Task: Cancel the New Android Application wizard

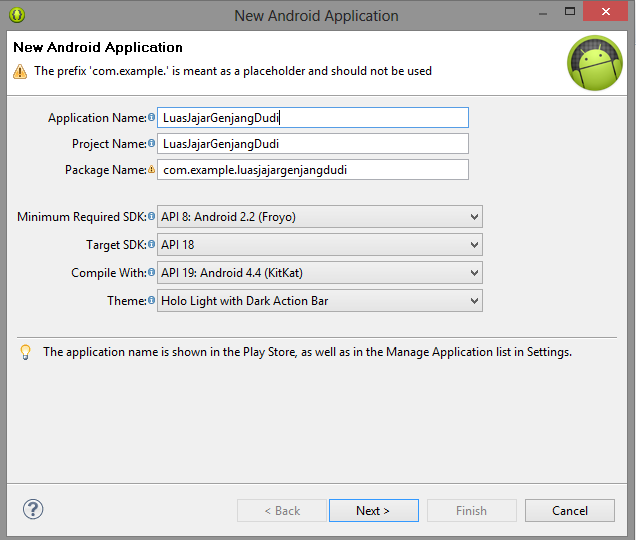Action: point(570,511)
